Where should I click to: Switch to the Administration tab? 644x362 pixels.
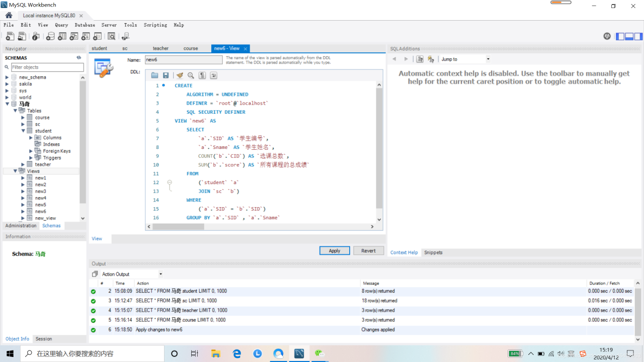click(x=21, y=226)
